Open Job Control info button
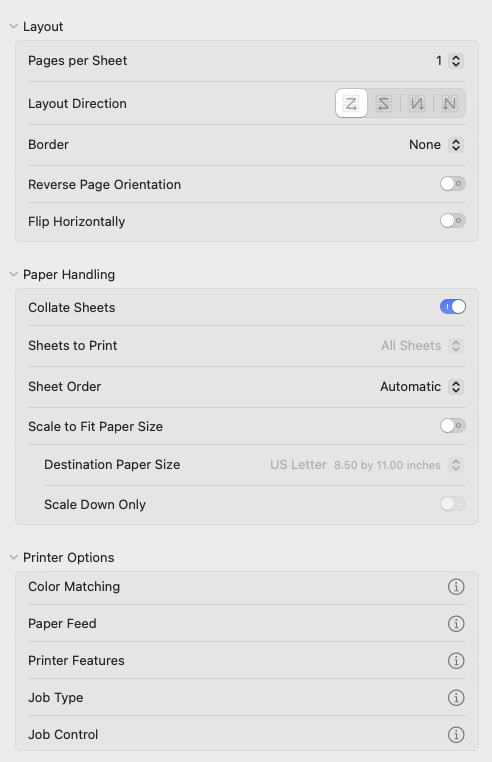The height and width of the screenshot is (762, 492). click(456, 734)
